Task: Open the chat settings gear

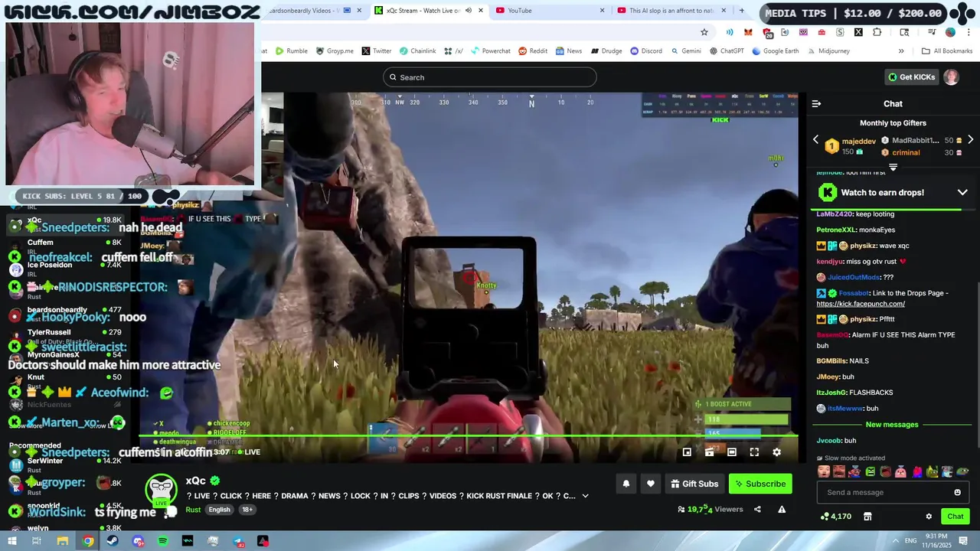Action: (929, 517)
